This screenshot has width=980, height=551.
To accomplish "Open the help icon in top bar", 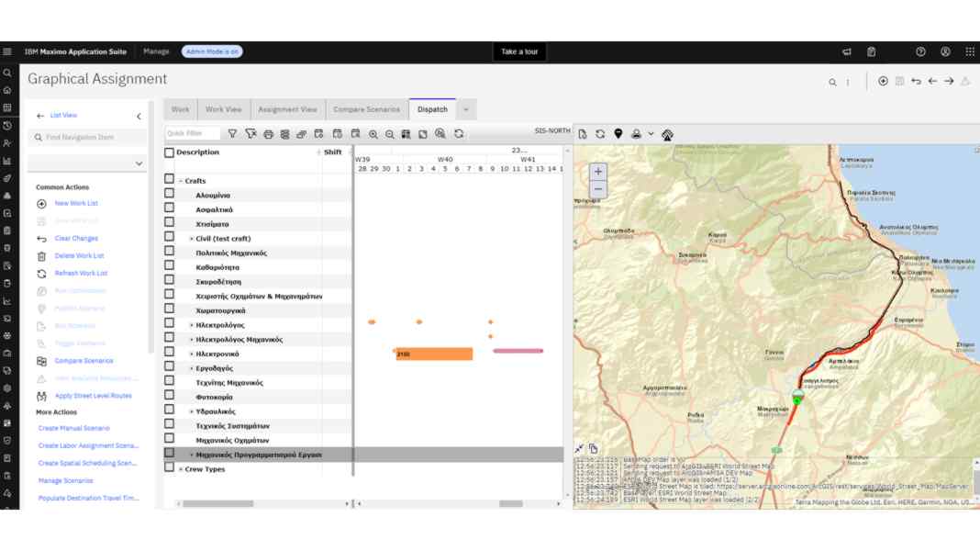I will tap(920, 52).
